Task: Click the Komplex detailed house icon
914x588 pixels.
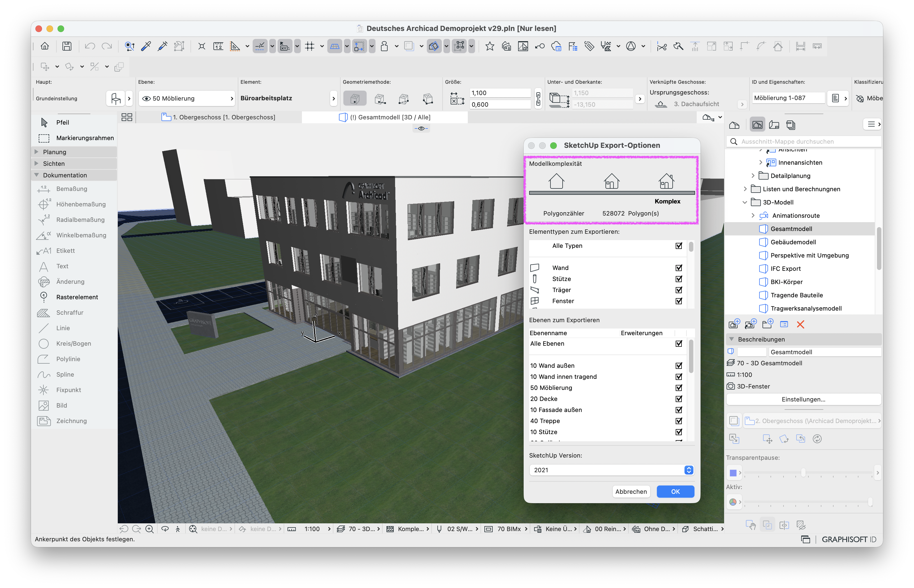Action: 666,181
